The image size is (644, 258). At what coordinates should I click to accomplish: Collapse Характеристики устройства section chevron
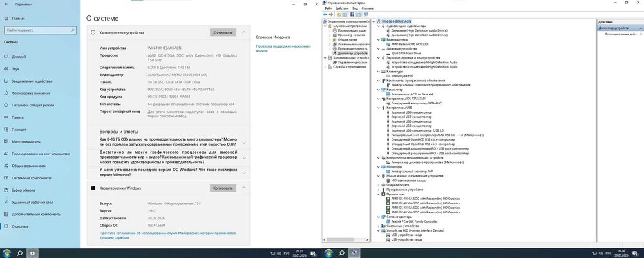point(244,32)
